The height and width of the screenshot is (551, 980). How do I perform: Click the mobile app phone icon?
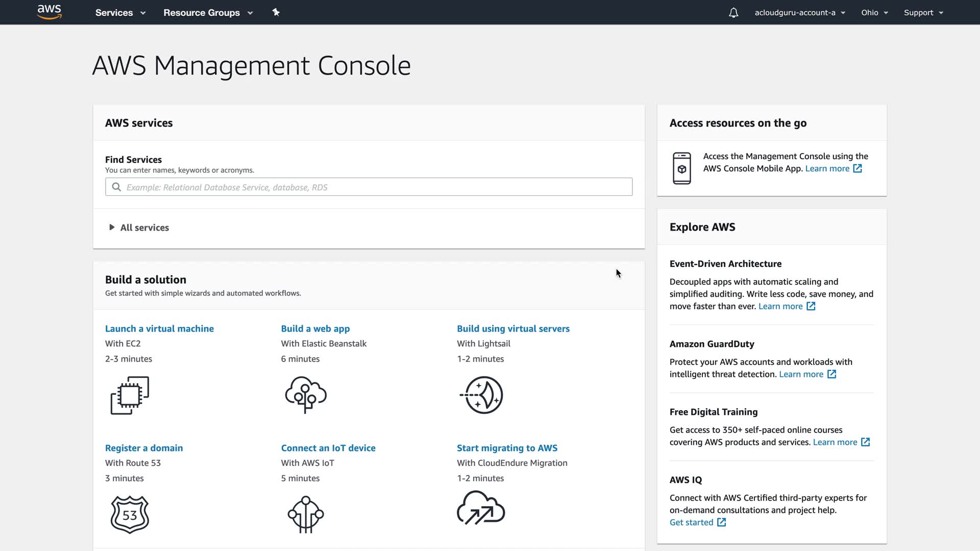681,168
